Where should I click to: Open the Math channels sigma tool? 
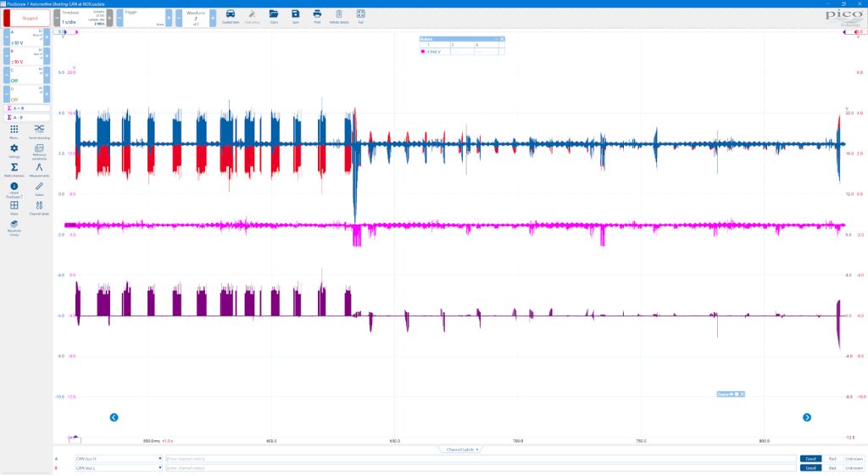[x=14, y=170]
